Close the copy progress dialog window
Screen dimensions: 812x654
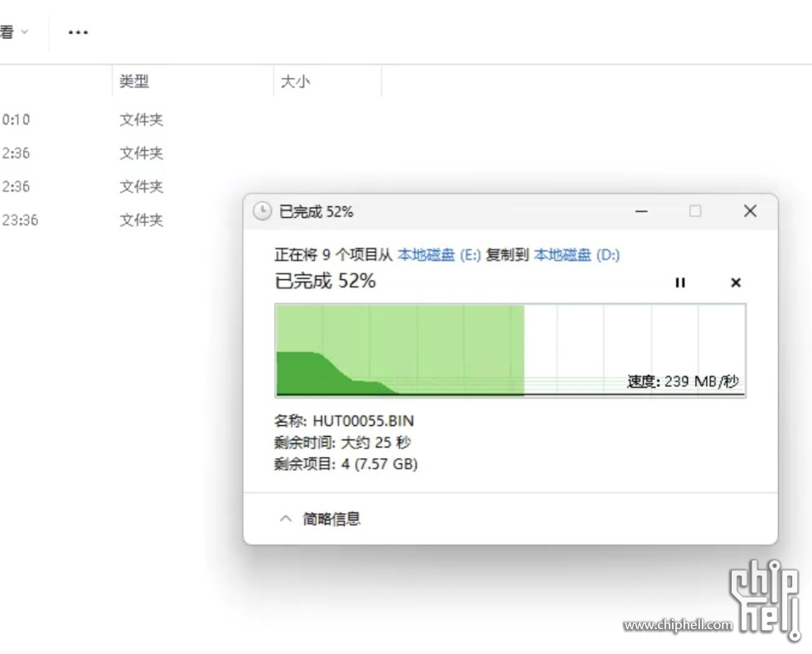tap(750, 211)
